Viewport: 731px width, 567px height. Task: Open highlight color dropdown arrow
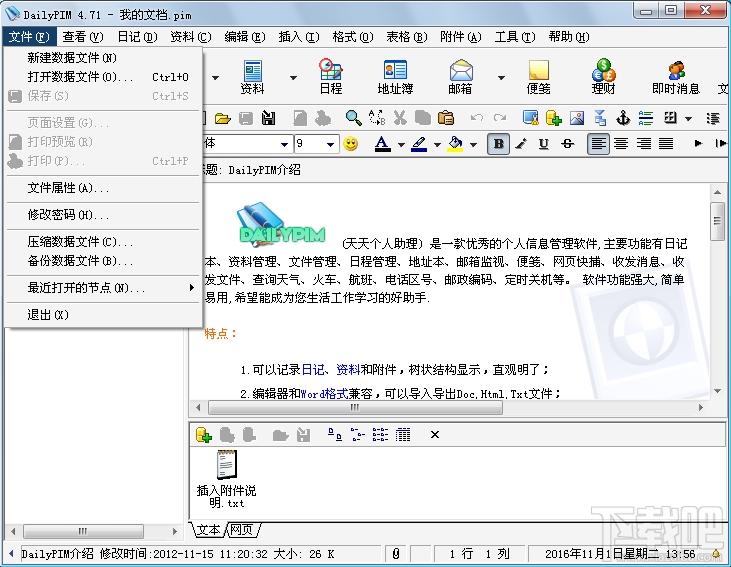click(437, 145)
